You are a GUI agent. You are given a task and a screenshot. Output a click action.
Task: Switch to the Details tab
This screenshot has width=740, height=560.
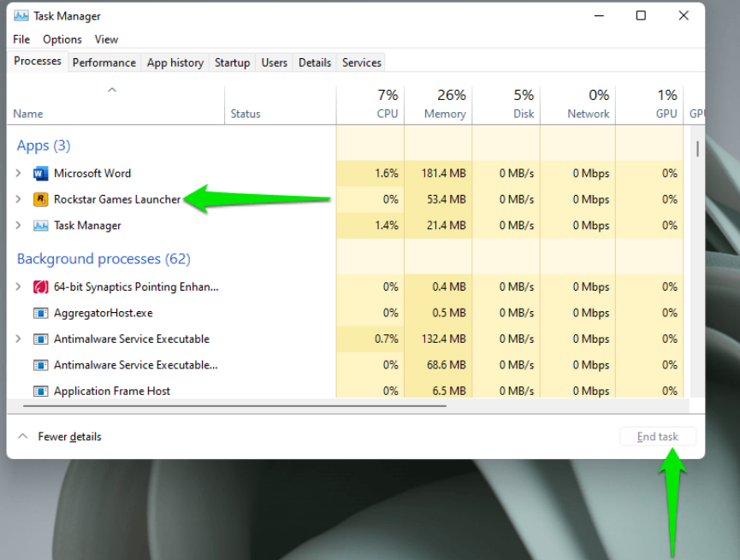pos(315,62)
